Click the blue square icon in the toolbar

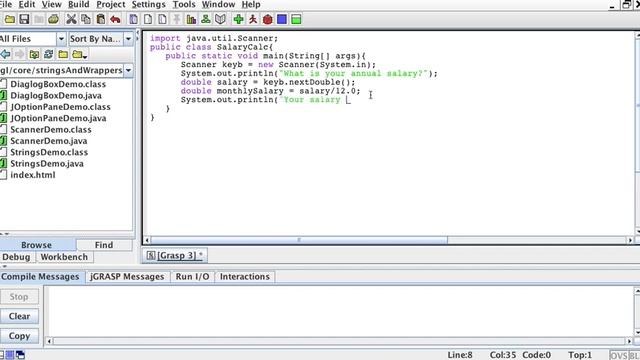[282, 19]
